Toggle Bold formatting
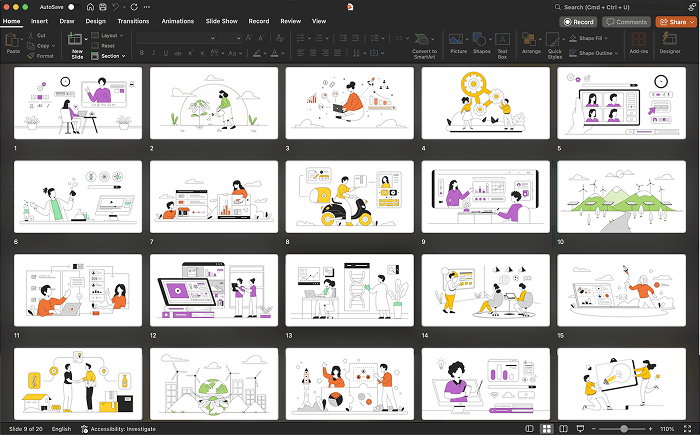Screen dimensions: 700x435 tap(142, 53)
